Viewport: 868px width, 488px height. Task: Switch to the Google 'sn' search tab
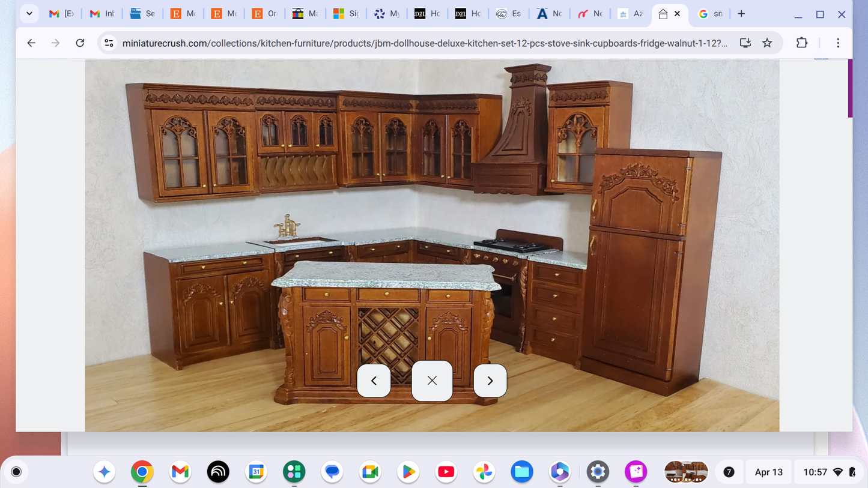click(x=711, y=13)
